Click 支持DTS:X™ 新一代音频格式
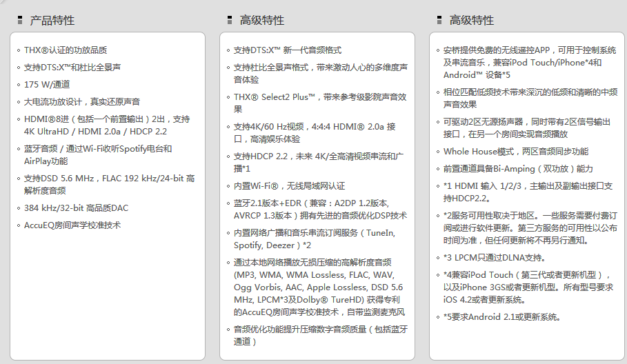627x364 pixels. click(288, 50)
